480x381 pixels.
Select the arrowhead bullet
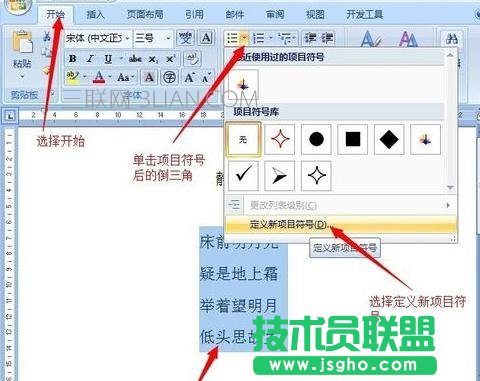(x=280, y=176)
